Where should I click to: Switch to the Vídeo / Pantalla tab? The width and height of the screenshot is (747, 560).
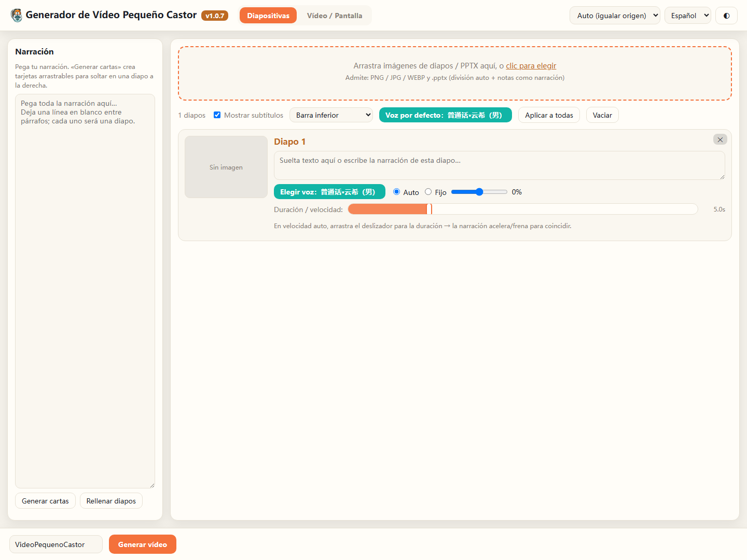point(335,16)
